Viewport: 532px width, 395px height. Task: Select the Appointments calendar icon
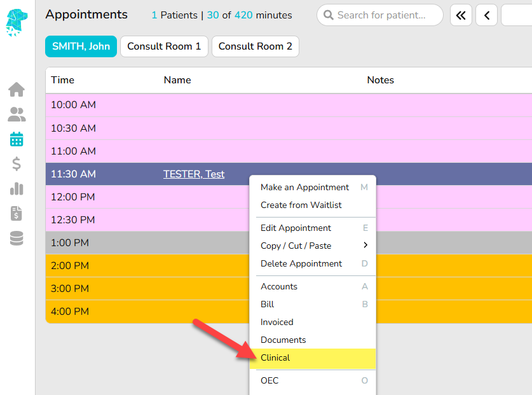pyautogui.click(x=17, y=139)
